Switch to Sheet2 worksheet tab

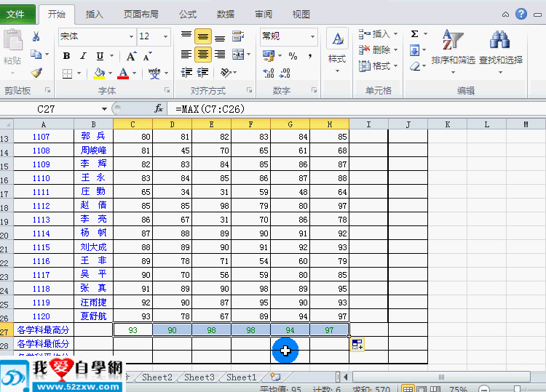[157, 377]
